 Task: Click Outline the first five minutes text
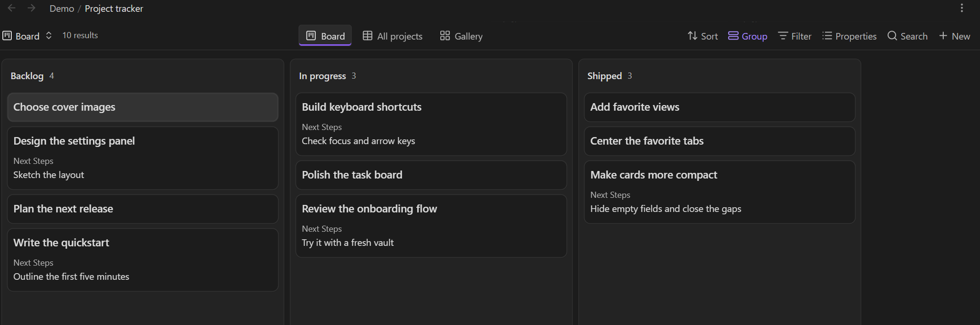71,276
